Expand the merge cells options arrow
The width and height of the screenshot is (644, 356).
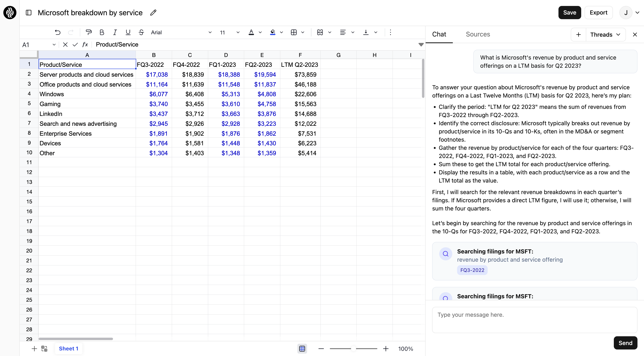coord(330,32)
